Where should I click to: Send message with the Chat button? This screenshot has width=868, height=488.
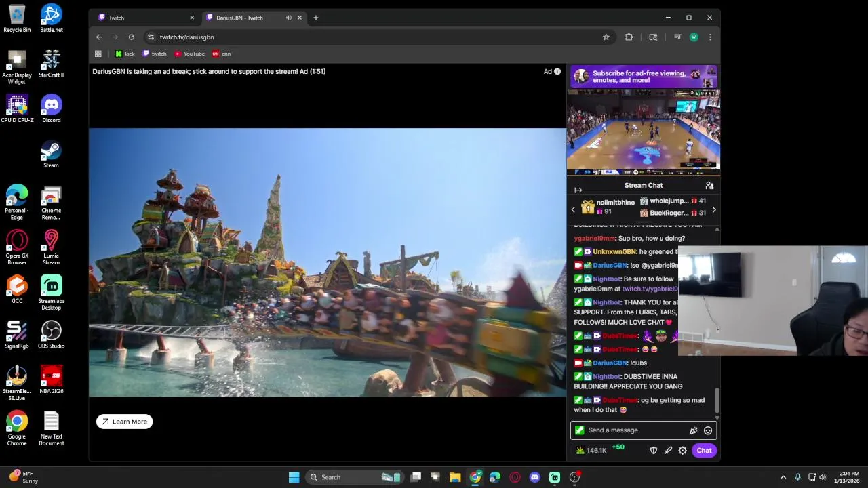(x=704, y=451)
